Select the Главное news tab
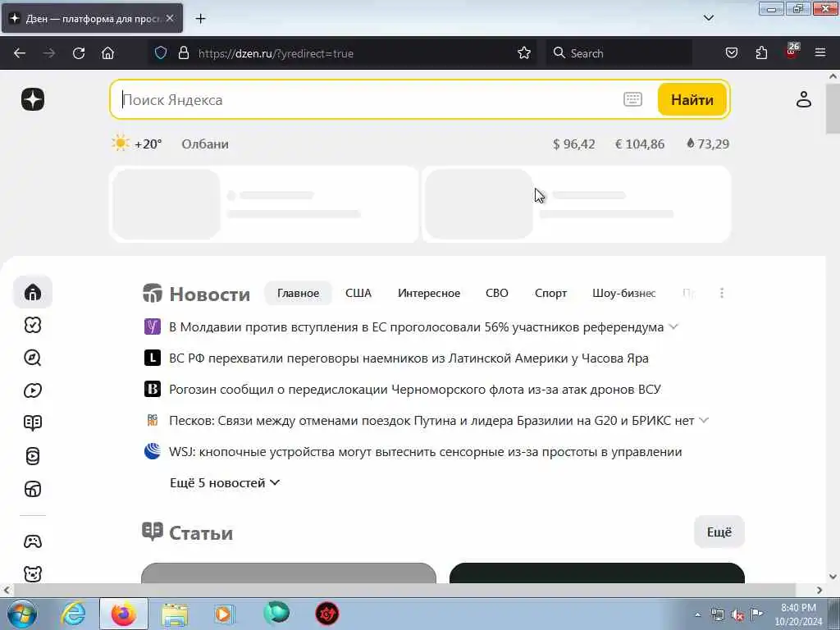The width and height of the screenshot is (840, 630). tap(298, 293)
